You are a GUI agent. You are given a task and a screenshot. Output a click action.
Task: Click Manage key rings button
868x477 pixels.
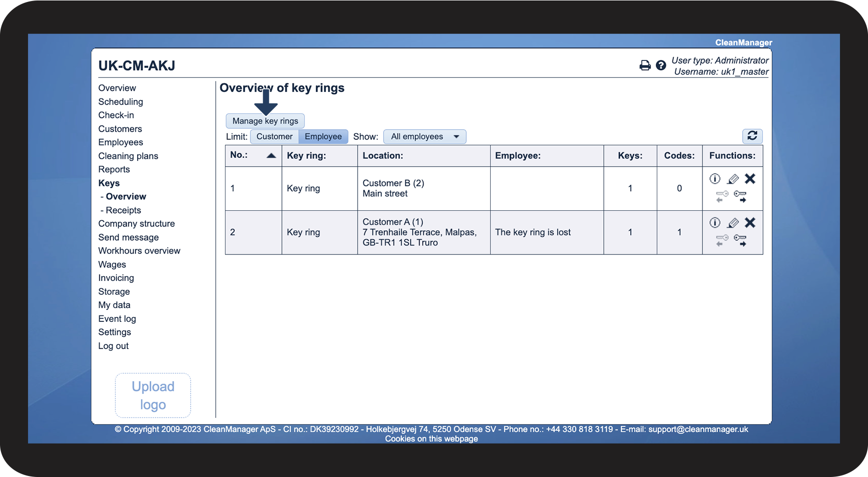coord(265,121)
